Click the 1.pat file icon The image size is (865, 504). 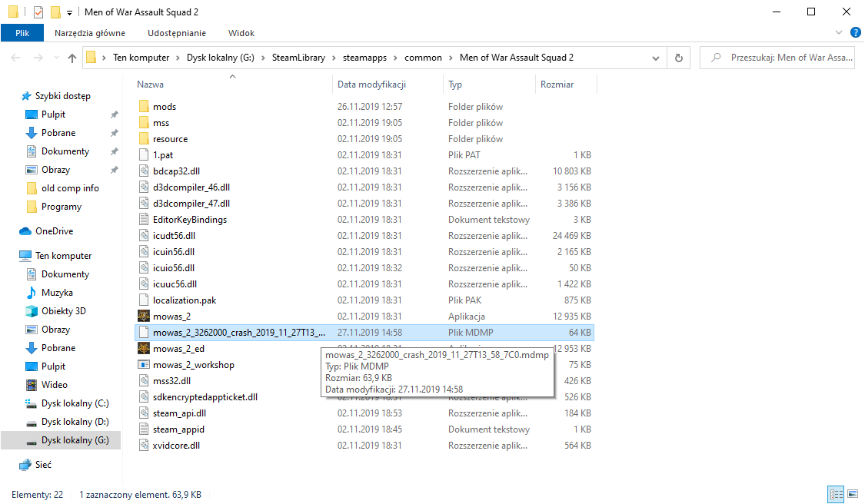144,155
